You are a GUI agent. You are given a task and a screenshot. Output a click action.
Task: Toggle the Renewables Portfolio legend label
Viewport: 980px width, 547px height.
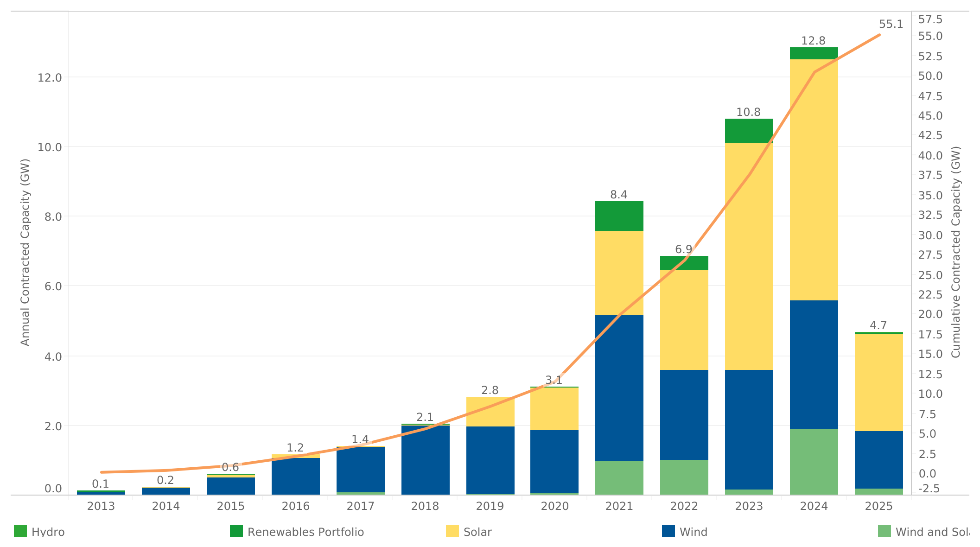305,532
